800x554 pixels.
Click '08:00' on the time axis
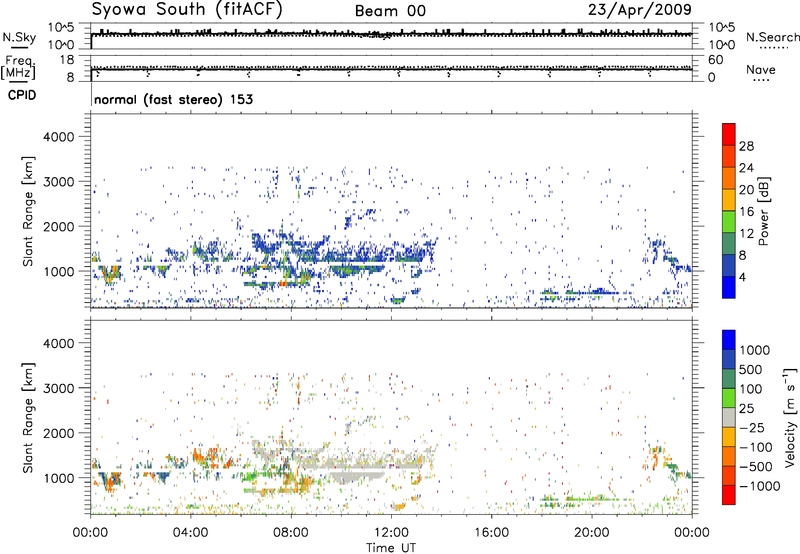click(x=291, y=533)
